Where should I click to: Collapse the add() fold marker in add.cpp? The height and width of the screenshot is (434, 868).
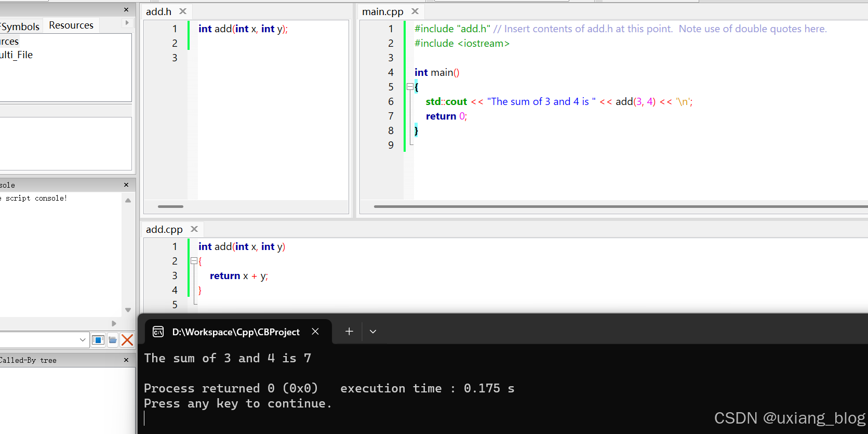click(x=194, y=261)
